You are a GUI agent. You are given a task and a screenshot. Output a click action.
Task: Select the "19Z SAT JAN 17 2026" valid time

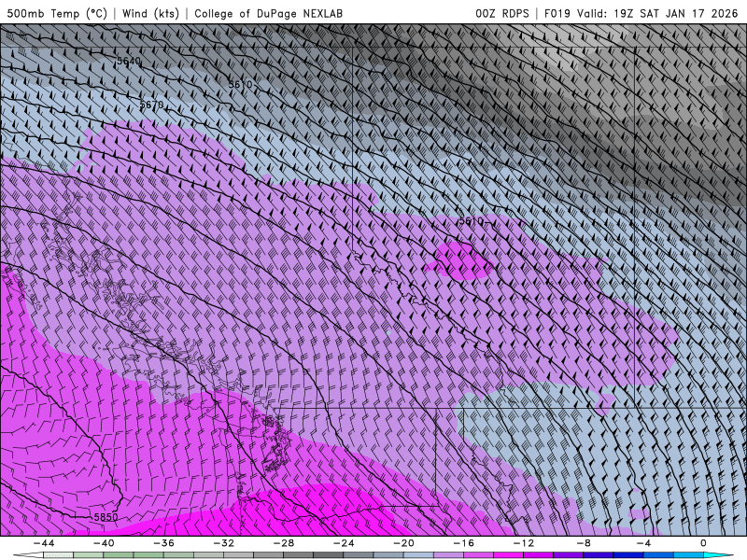click(x=675, y=13)
